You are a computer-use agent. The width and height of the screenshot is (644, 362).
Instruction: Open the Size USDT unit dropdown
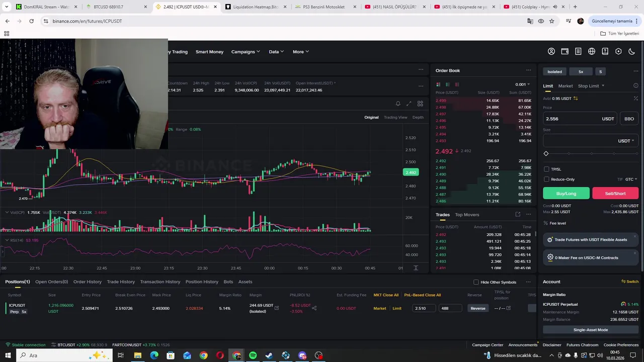(626, 141)
